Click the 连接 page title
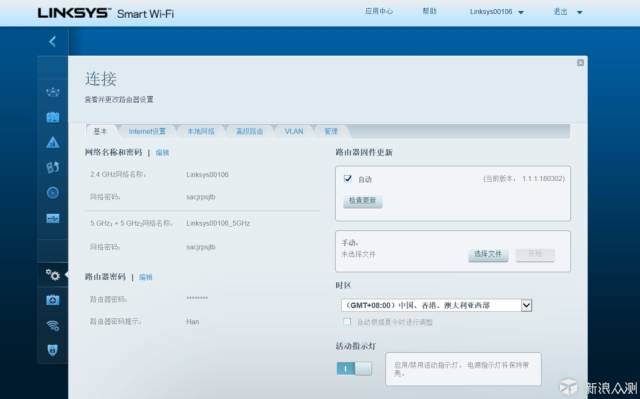The image size is (640, 399). pos(101,79)
